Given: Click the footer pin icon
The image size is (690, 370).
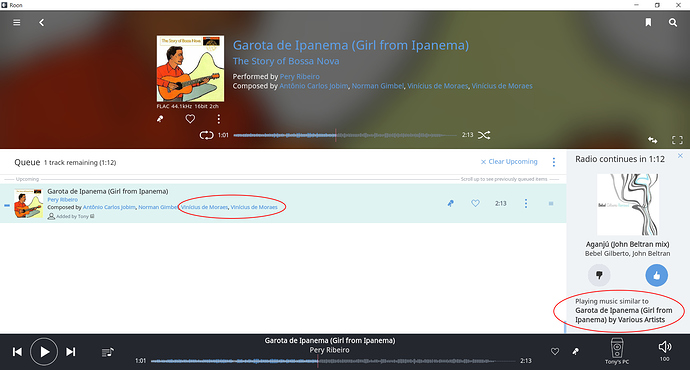Looking at the screenshot, I should pyautogui.click(x=575, y=351).
